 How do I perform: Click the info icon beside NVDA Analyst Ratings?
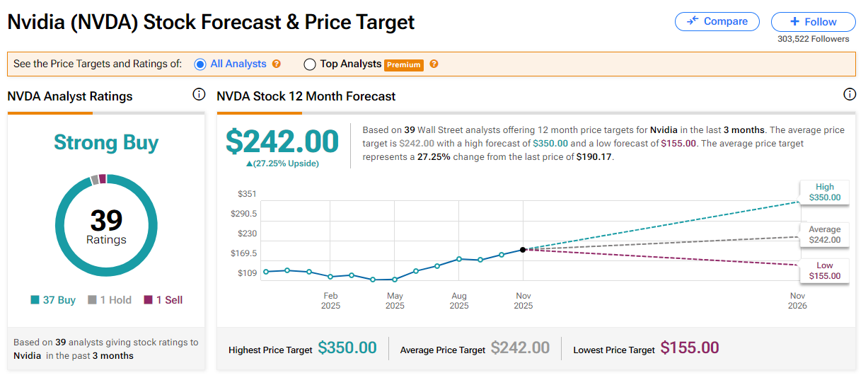tap(199, 95)
